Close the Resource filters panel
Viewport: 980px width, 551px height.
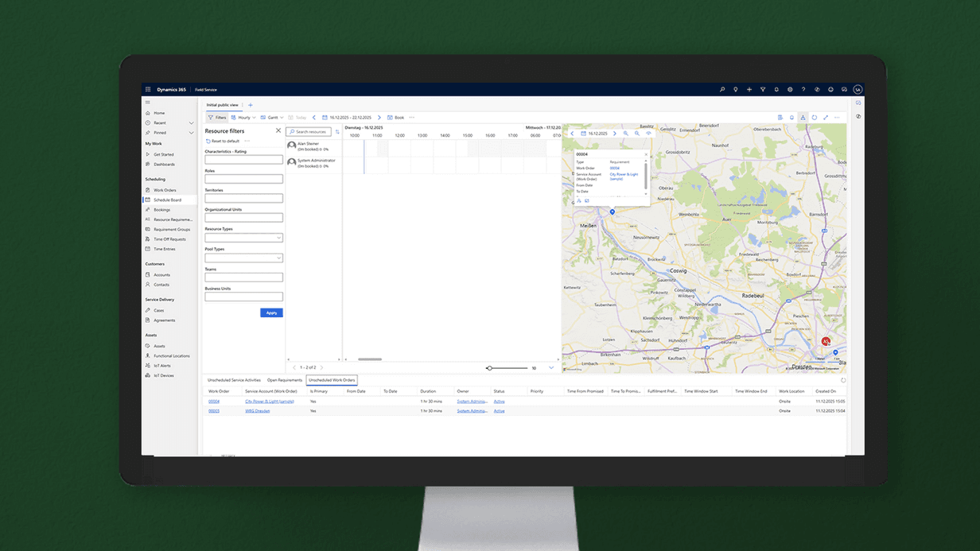pyautogui.click(x=278, y=130)
